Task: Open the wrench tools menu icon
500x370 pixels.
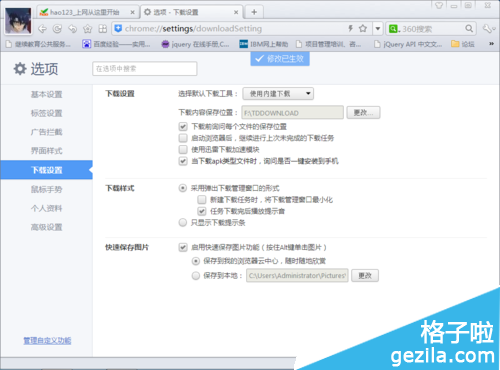Action: [488, 29]
